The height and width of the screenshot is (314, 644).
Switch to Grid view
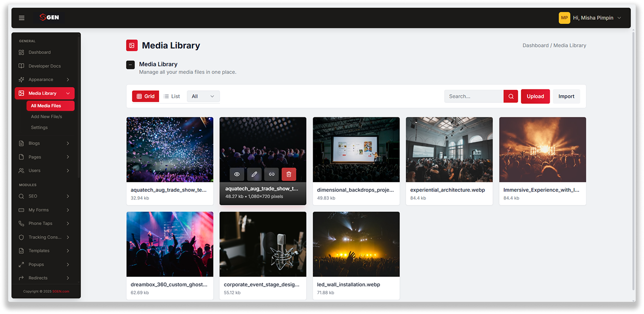coord(146,96)
